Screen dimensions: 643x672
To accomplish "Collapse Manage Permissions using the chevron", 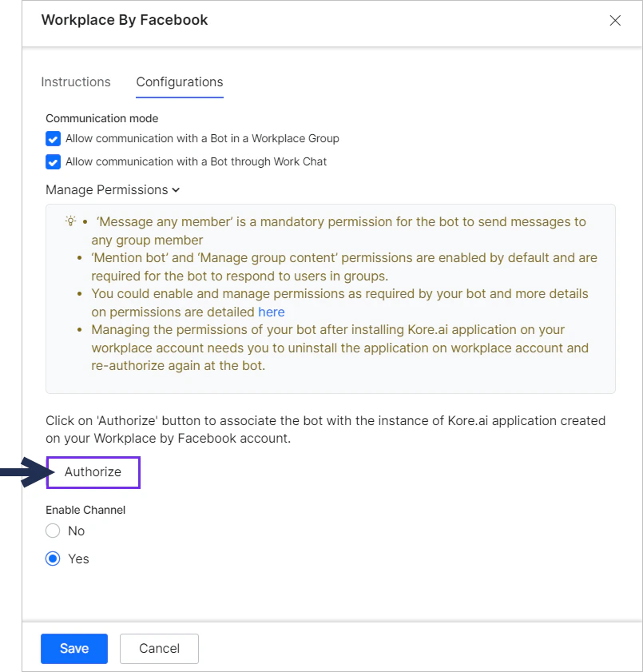I will point(176,190).
